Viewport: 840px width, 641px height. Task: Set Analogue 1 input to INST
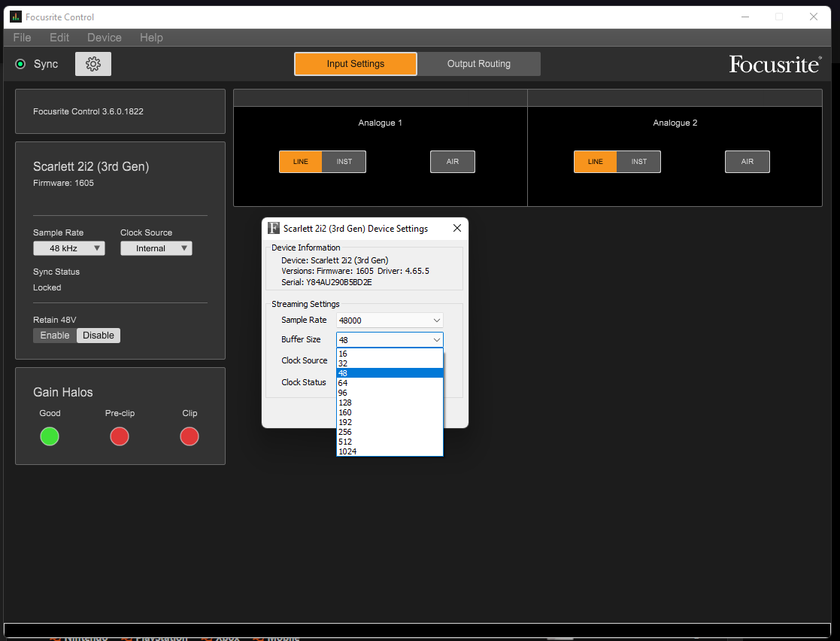[344, 162]
